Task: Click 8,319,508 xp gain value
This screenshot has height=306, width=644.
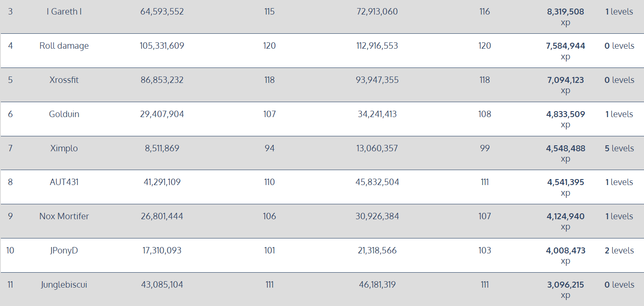Action: pos(565,17)
